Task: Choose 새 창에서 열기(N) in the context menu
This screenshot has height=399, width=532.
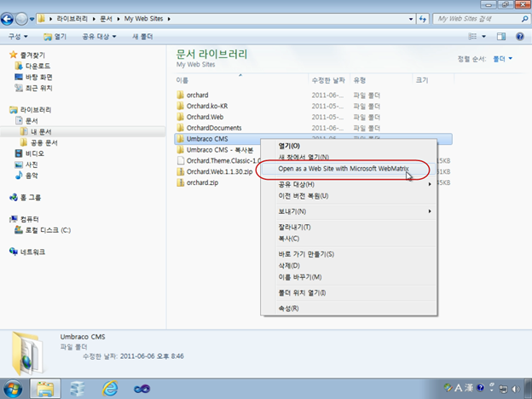Action: point(349,157)
